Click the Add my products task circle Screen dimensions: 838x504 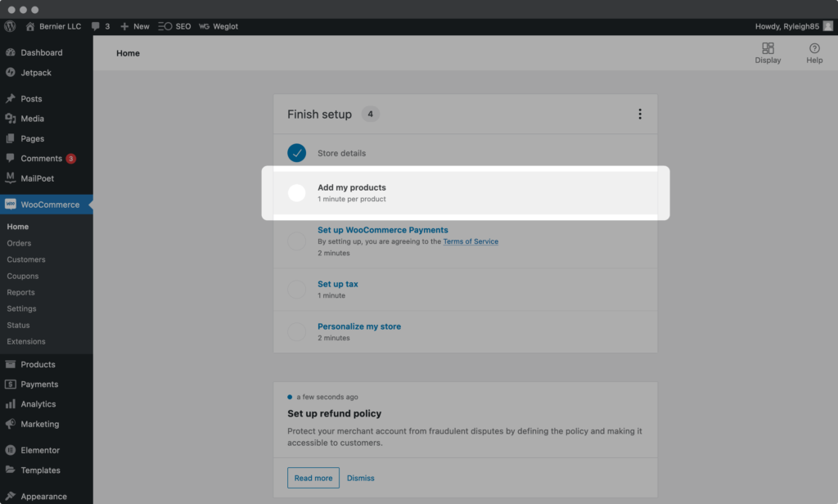pyautogui.click(x=297, y=193)
